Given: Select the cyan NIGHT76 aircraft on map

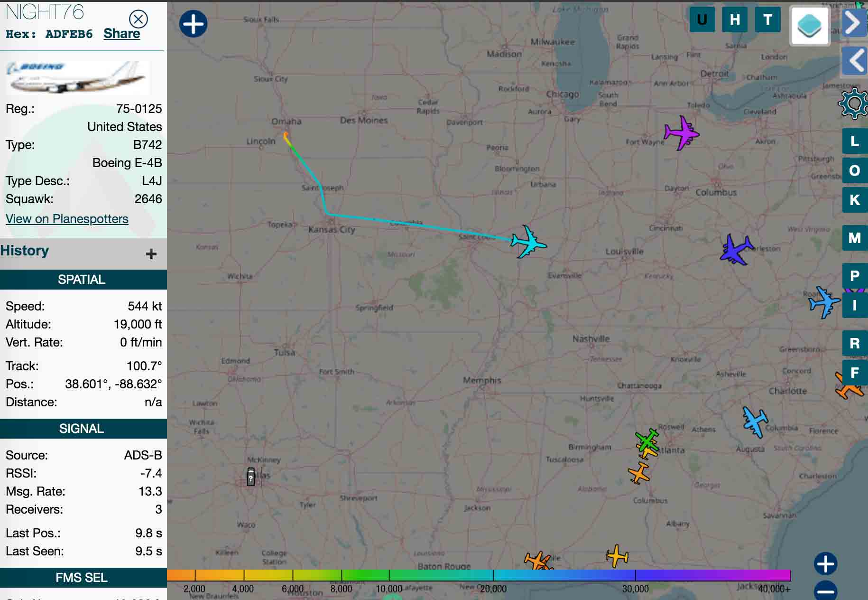Looking at the screenshot, I should (529, 242).
